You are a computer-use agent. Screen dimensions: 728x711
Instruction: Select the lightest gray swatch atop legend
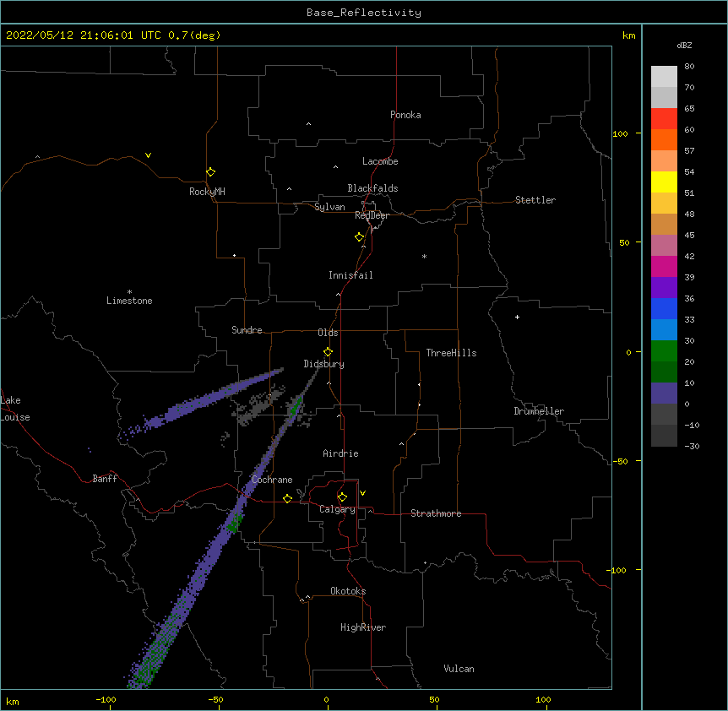pyautogui.click(x=664, y=77)
